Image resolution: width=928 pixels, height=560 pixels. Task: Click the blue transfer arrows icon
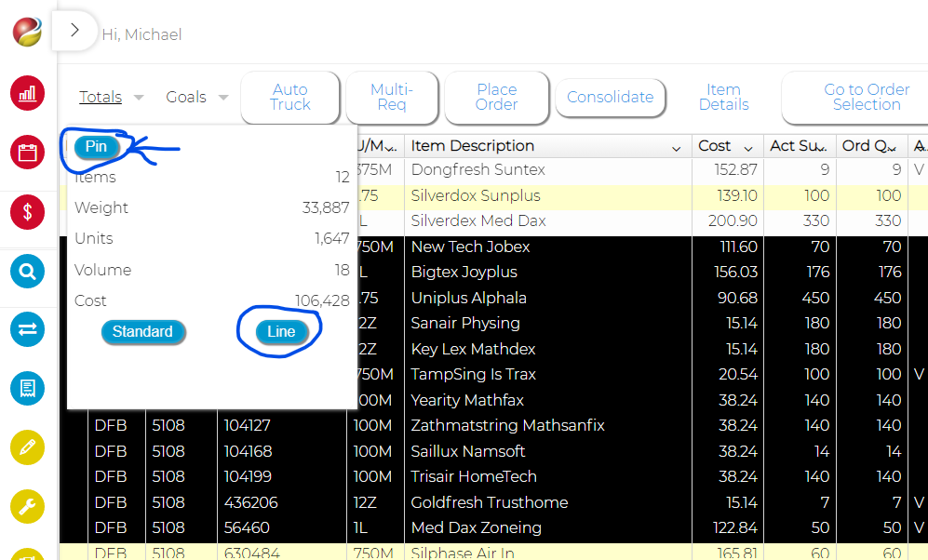[27, 328]
